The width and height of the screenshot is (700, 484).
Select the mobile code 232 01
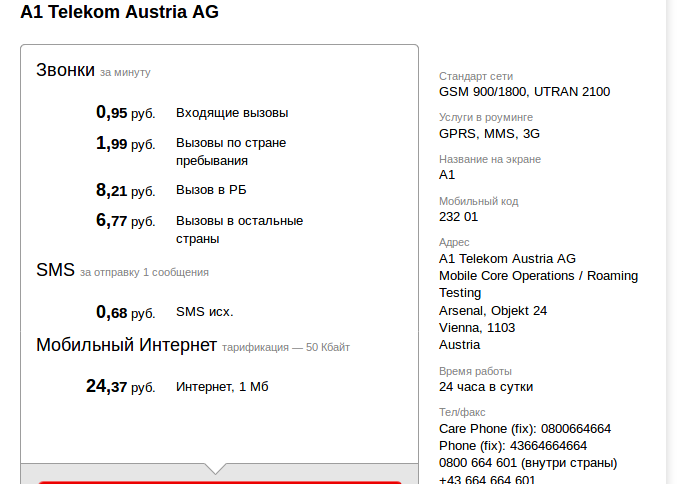[458, 217]
